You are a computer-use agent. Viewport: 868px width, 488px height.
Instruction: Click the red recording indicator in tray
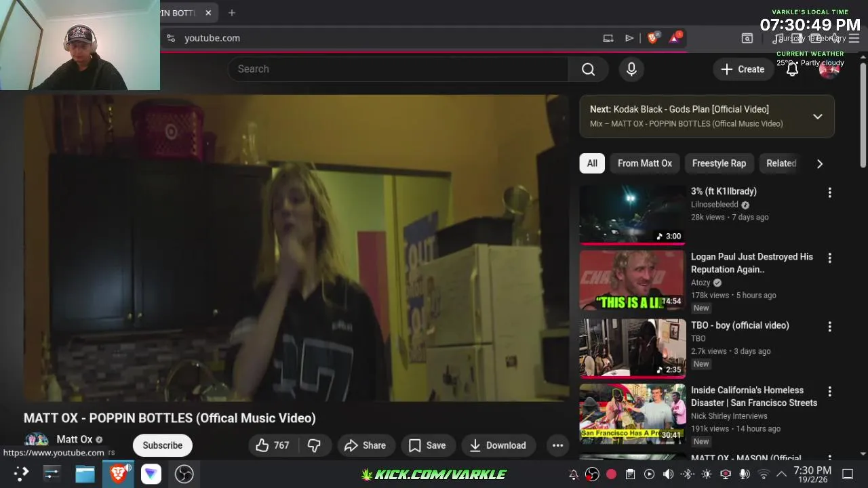coord(611,474)
